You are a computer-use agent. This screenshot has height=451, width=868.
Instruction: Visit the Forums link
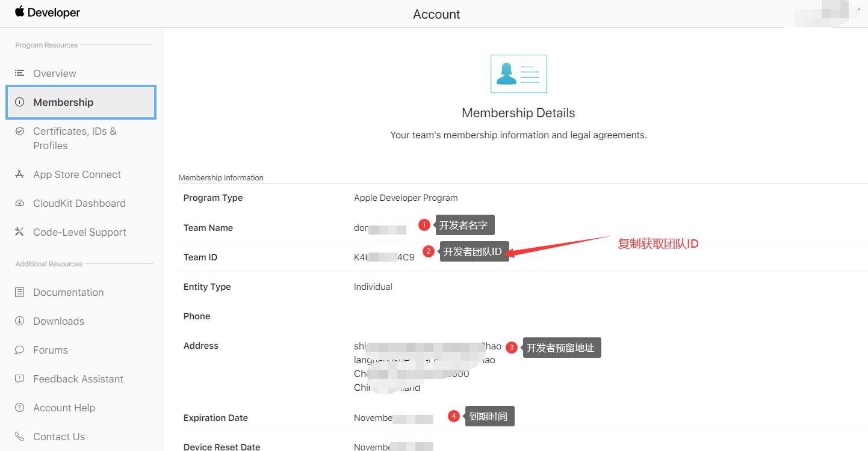click(x=51, y=350)
